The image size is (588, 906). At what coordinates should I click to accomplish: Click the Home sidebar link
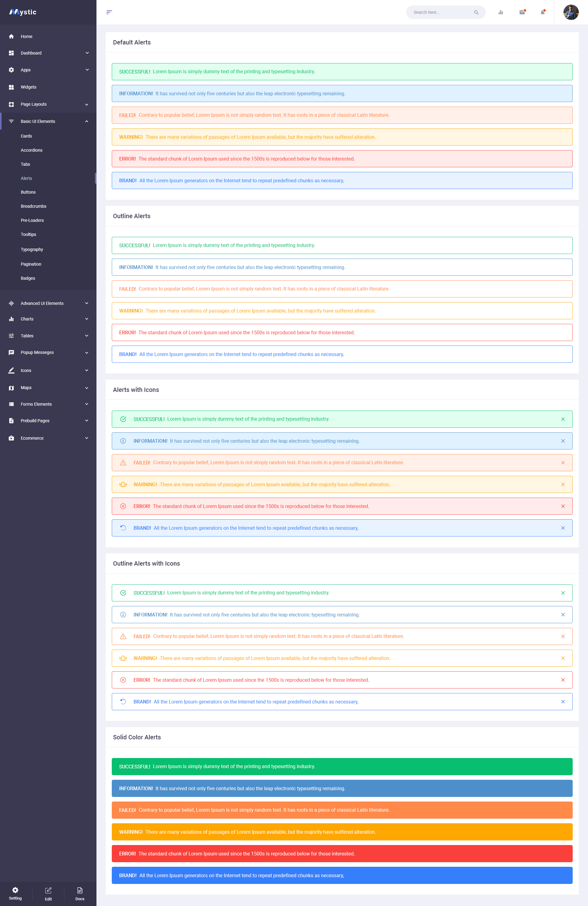pyautogui.click(x=27, y=36)
